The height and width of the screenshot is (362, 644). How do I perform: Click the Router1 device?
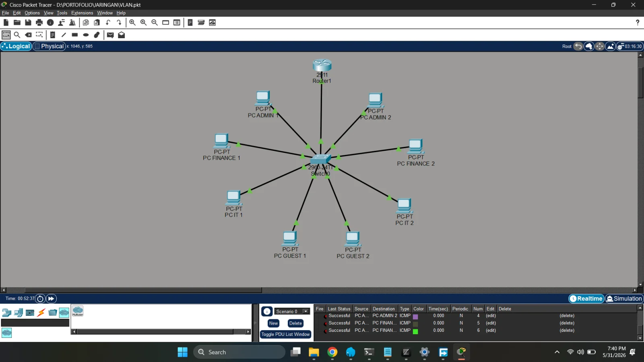[x=322, y=66]
